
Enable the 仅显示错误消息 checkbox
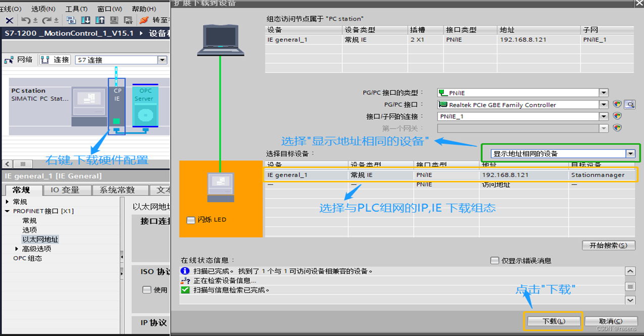[495, 261]
